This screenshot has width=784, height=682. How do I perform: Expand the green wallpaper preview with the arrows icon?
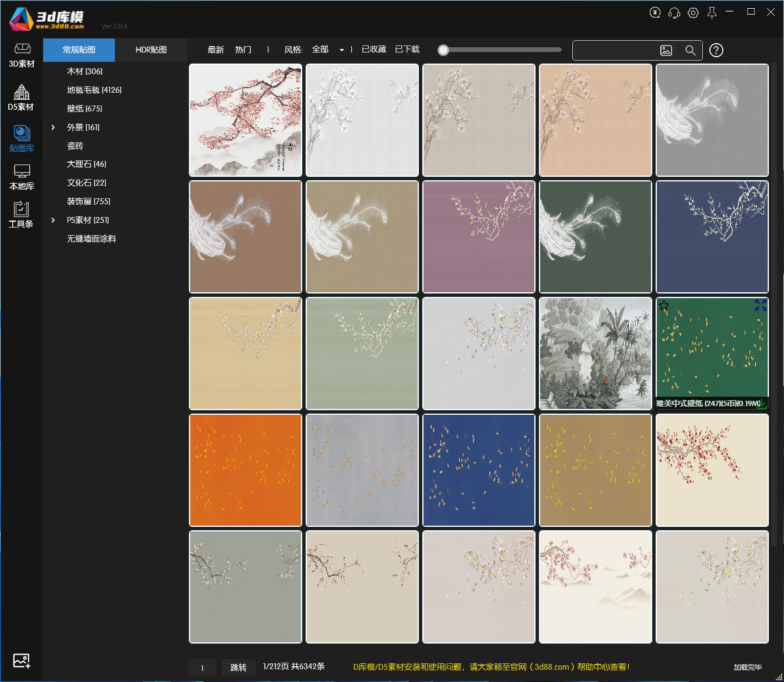coord(761,305)
